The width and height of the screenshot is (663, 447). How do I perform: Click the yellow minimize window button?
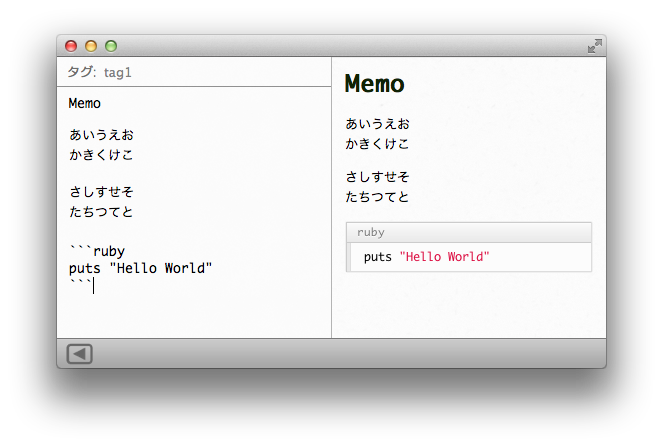[91, 46]
